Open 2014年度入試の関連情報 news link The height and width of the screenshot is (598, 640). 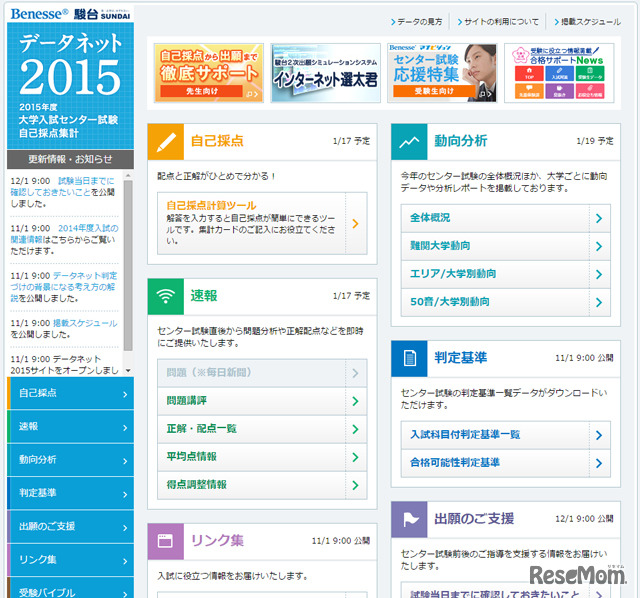click(x=64, y=234)
